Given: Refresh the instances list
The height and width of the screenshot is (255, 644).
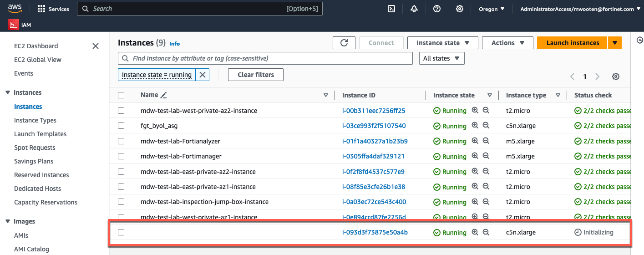Looking at the screenshot, I should (344, 43).
